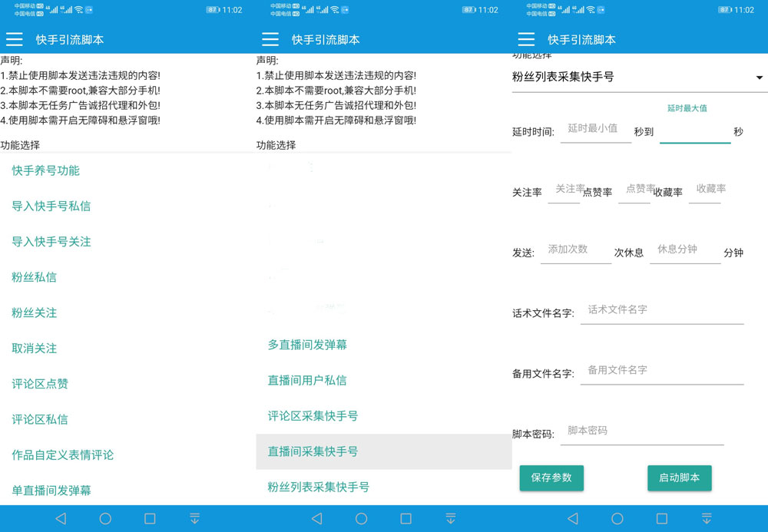Hide navigation bar icon on the rightmost screen
The height and width of the screenshot is (532, 768).
pyautogui.click(x=707, y=518)
